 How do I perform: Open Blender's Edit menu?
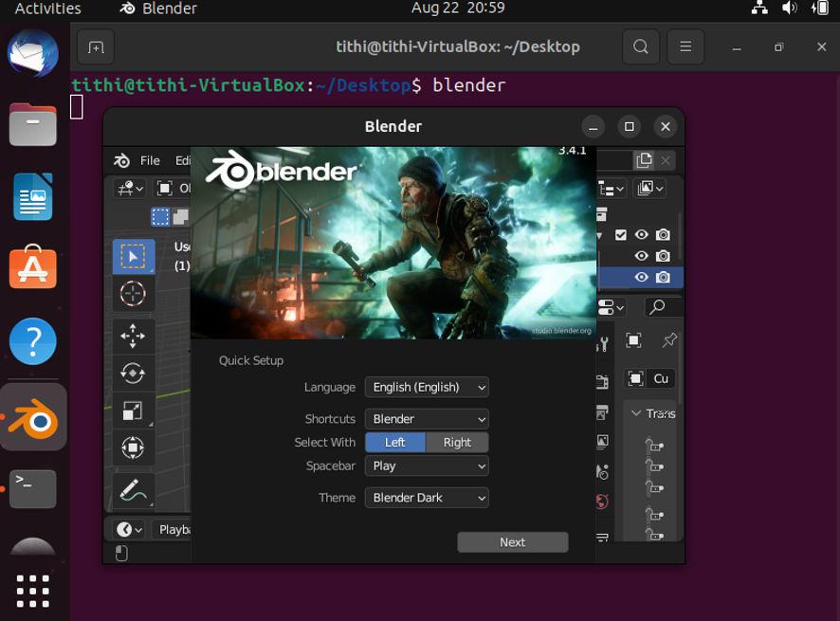(183, 160)
